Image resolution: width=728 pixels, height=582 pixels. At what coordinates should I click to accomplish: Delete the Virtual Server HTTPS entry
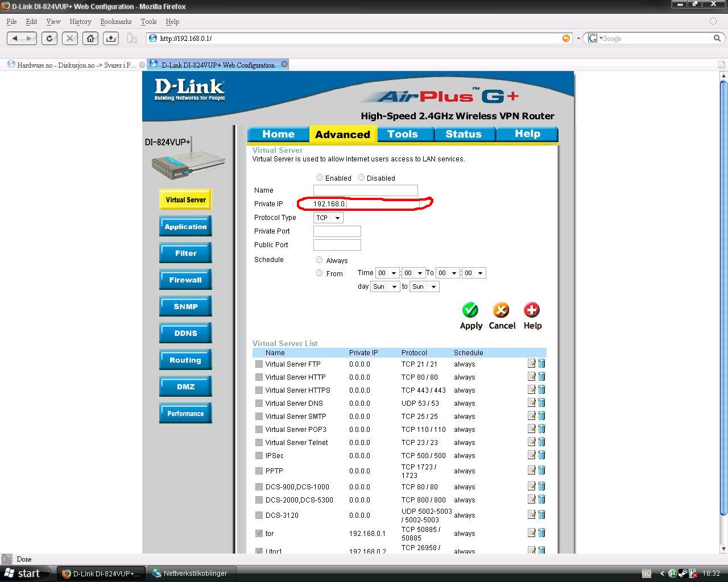[541, 389]
